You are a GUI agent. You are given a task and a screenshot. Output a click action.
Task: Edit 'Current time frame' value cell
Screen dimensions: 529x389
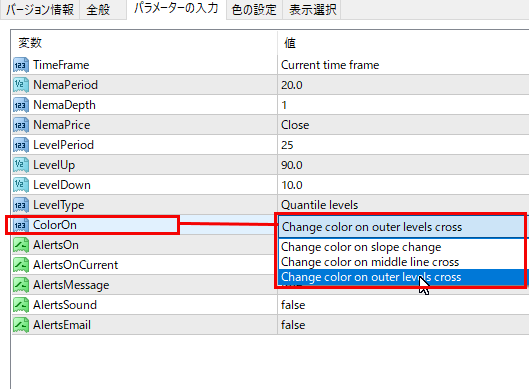tap(403, 65)
